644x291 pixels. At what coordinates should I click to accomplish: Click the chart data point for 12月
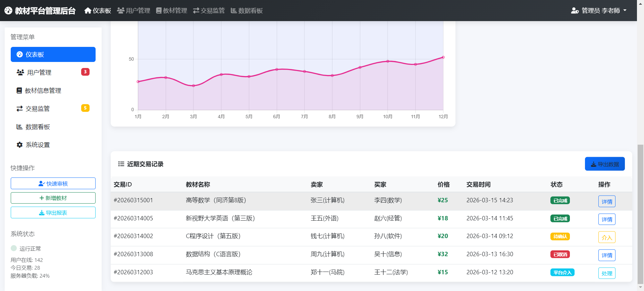(x=443, y=57)
